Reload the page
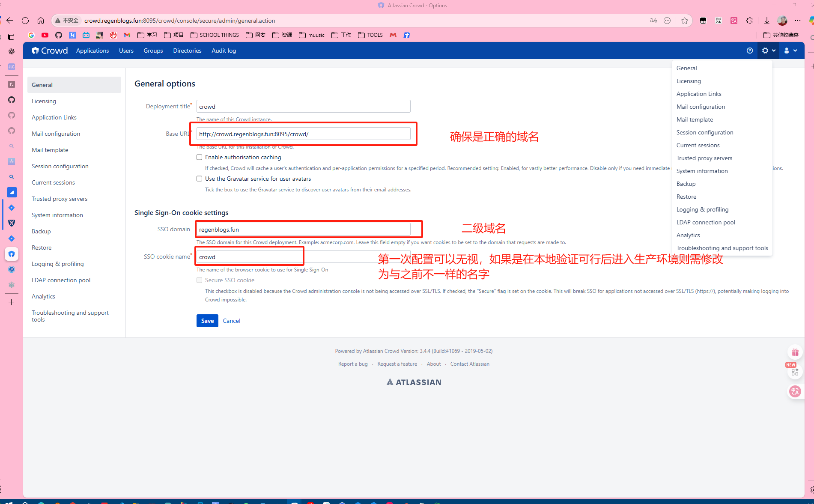814x504 pixels. pyautogui.click(x=25, y=21)
